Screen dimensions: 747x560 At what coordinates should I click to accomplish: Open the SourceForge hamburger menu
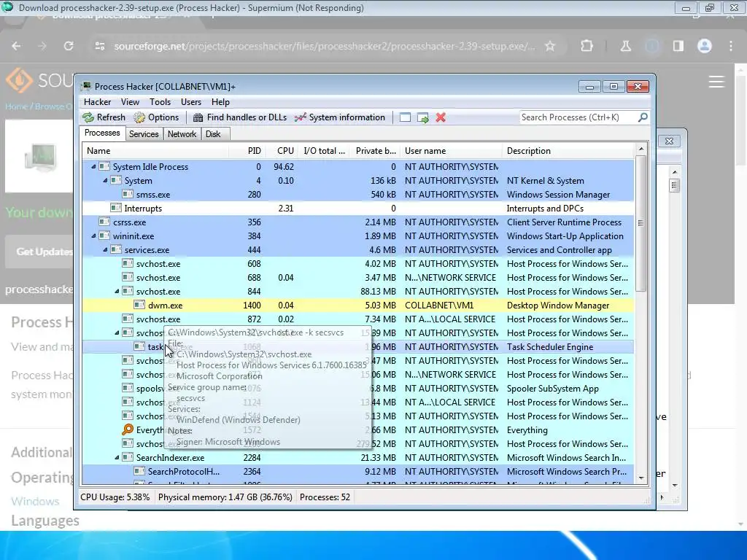[716, 82]
